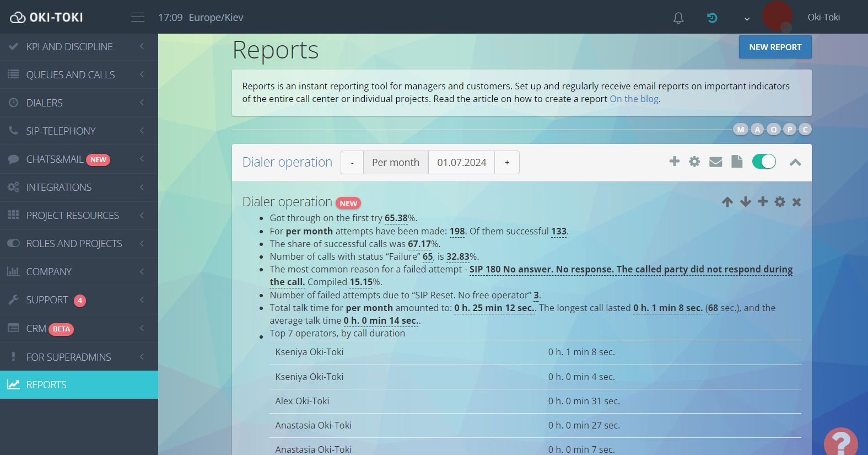Viewport: 868px width, 455px height.
Task: Click the New Report button
Action: [x=775, y=47]
